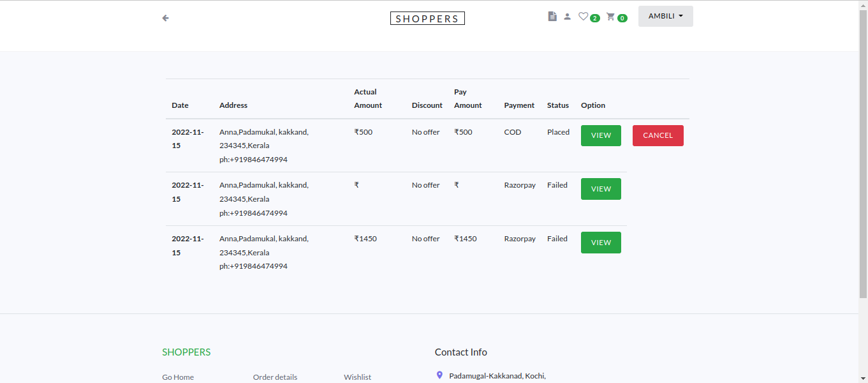
Task: Click VIEW on the COD order
Action: click(600, 135)
